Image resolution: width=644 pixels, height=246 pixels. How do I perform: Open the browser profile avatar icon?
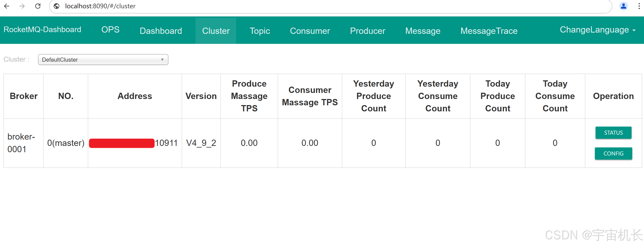tap(623, 6)
